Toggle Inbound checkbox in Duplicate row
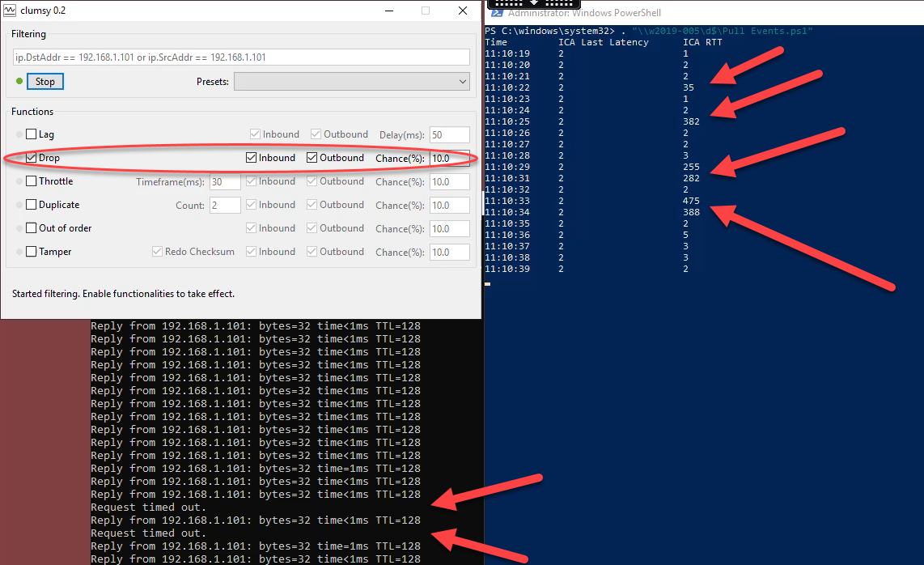Screen dimensions: 924x565 point(251,205)
